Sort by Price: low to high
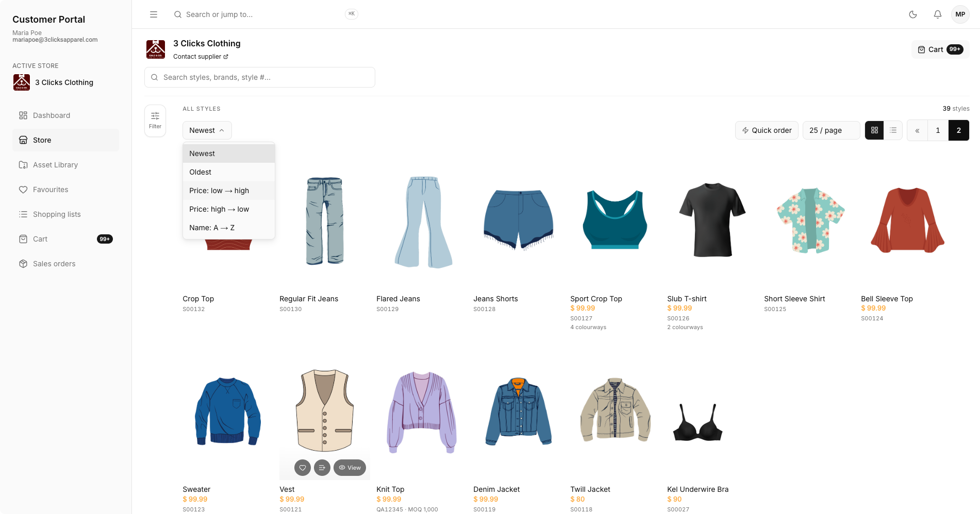The image size is (980, 514). [229, 191]
